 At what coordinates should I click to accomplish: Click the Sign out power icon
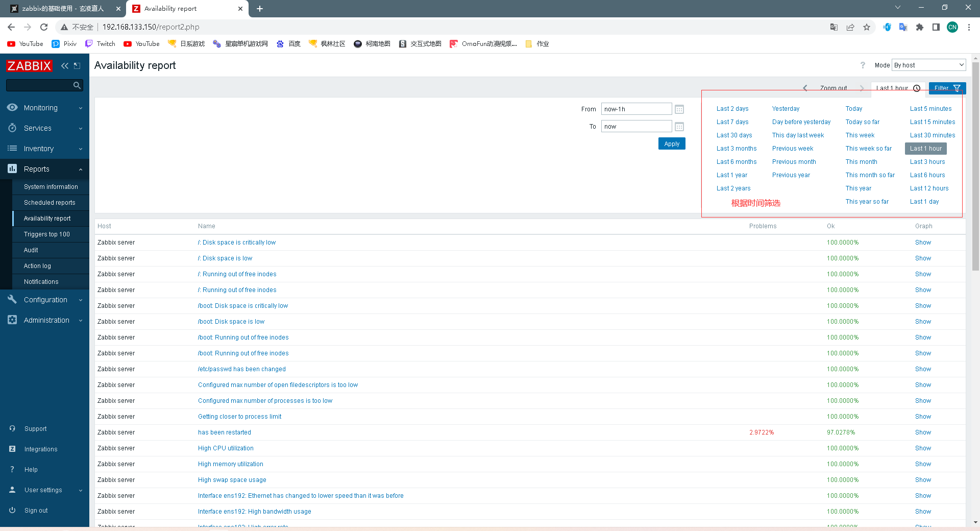[x=12, y=510]
